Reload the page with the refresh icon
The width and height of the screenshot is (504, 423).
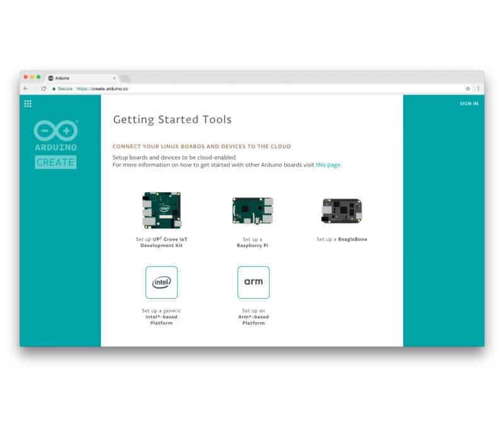click(x=43, y=89)
